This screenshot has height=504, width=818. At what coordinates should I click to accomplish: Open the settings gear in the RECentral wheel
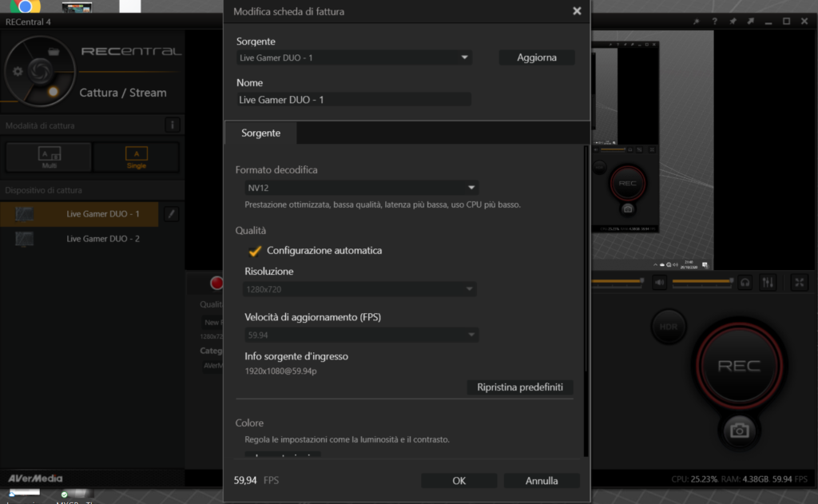pos(18,71)
